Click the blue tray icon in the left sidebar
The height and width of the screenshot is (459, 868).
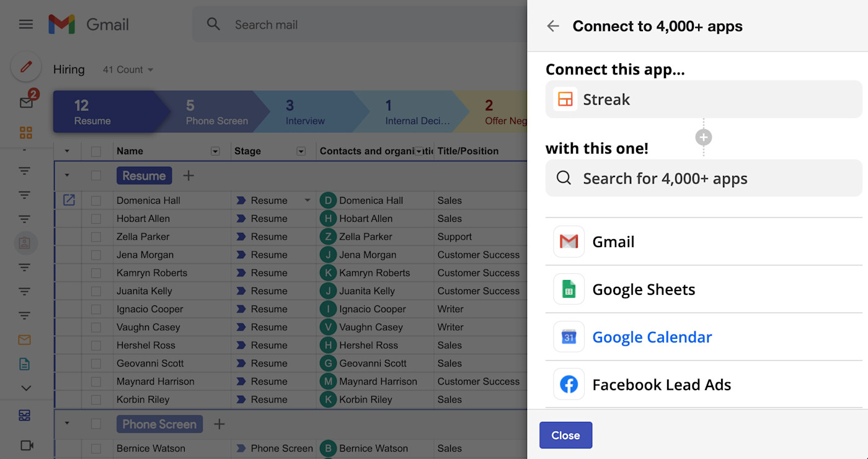point(25,416)
